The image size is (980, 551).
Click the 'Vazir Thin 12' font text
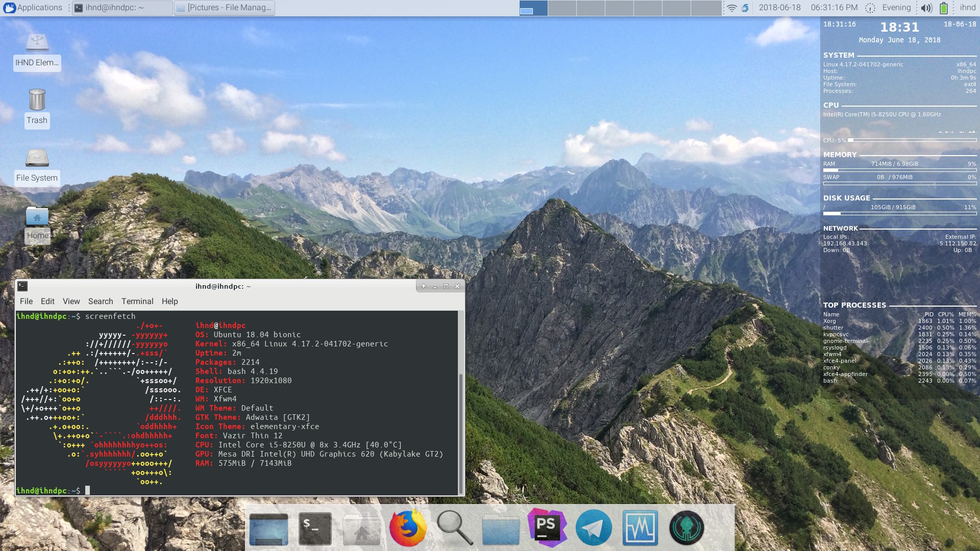coord(252,436)
